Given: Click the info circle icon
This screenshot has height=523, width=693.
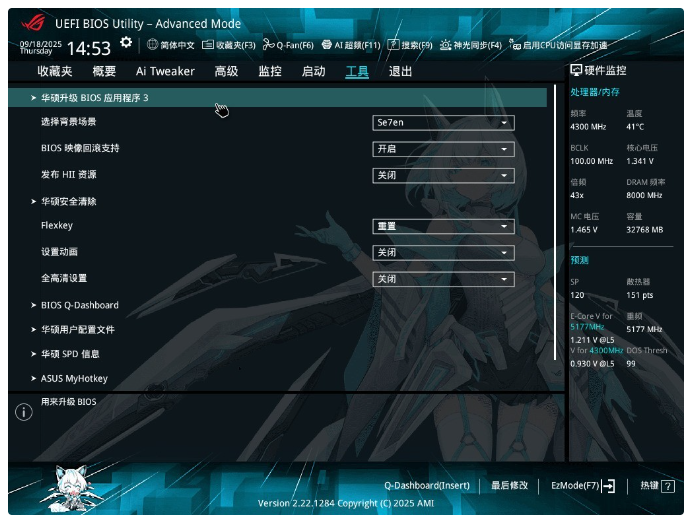Looking at the screenshot, I should pos(24,412).
